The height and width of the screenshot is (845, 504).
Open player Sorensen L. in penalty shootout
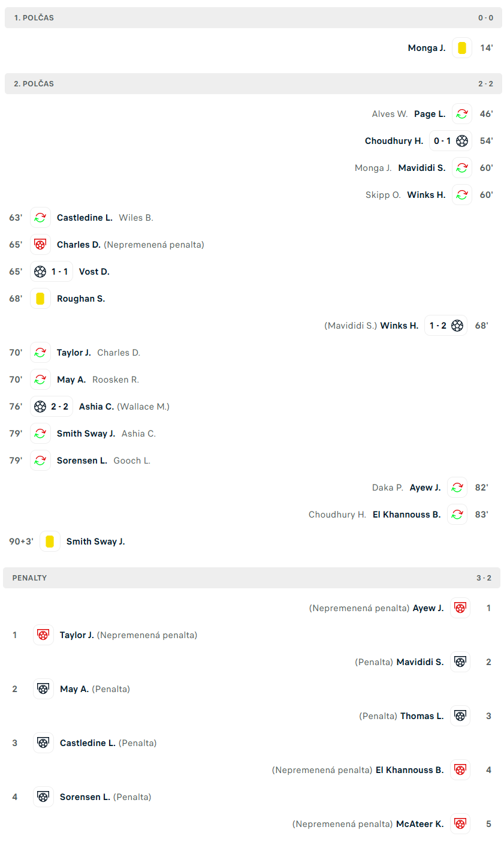point(85,797)
